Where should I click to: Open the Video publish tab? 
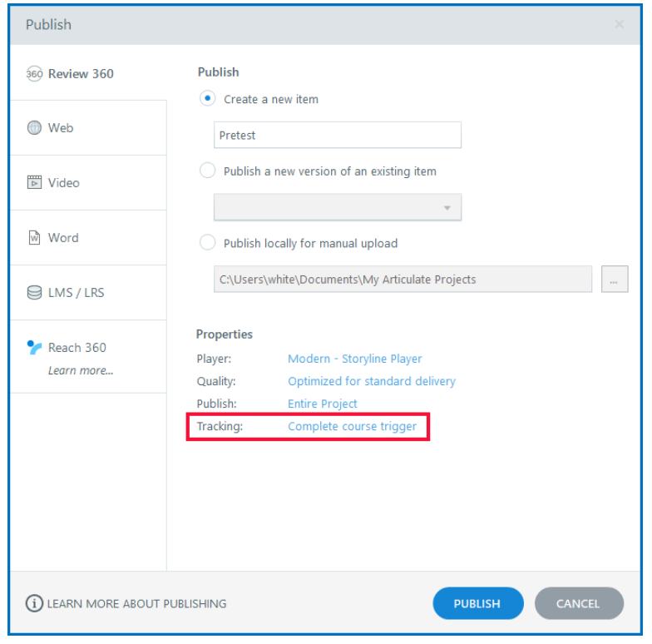pyautogui.click(x=63, y=183)
